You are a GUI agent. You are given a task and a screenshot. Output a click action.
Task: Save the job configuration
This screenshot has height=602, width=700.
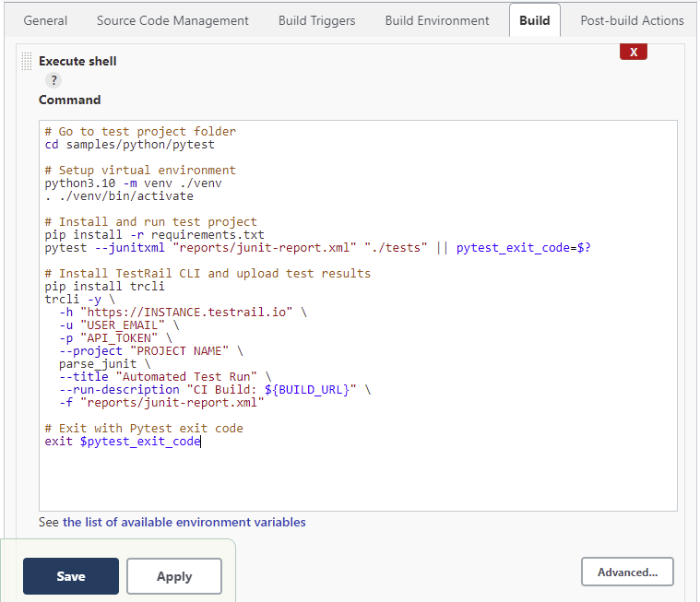pos(71,576)
